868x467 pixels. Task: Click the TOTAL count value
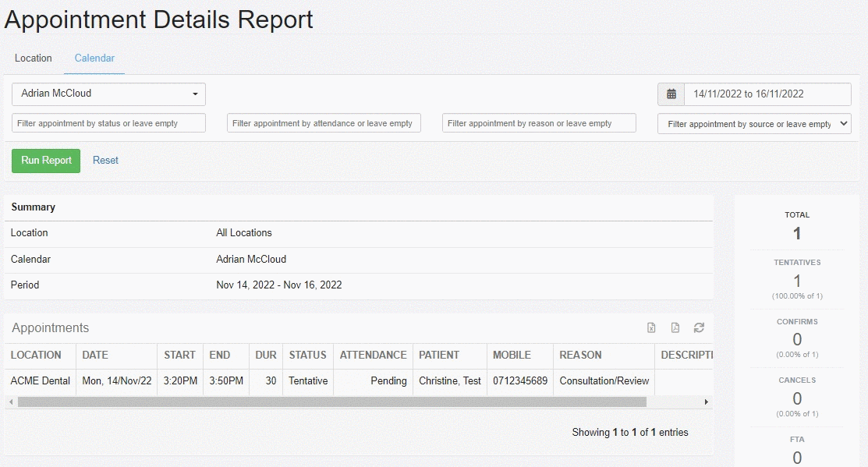click(797, 234)
